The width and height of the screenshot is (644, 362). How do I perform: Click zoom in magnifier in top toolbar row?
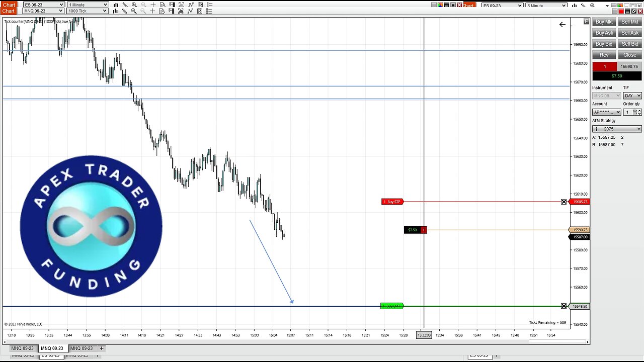[x=134, y=5]
